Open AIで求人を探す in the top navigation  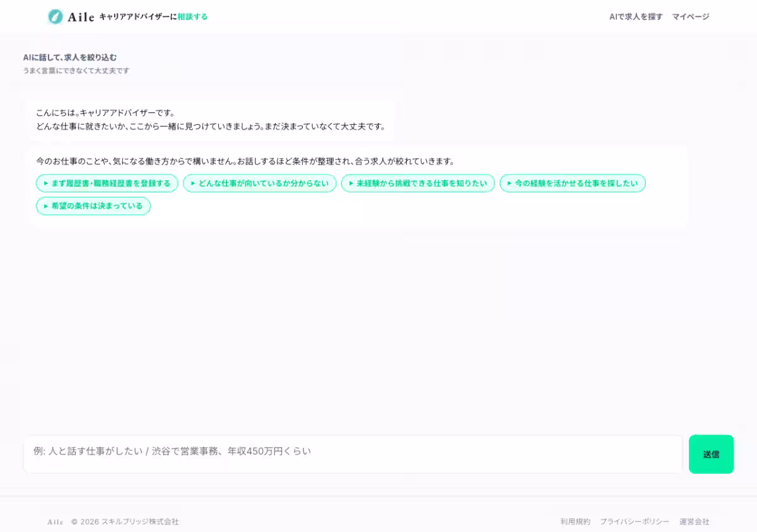[636, 17]
